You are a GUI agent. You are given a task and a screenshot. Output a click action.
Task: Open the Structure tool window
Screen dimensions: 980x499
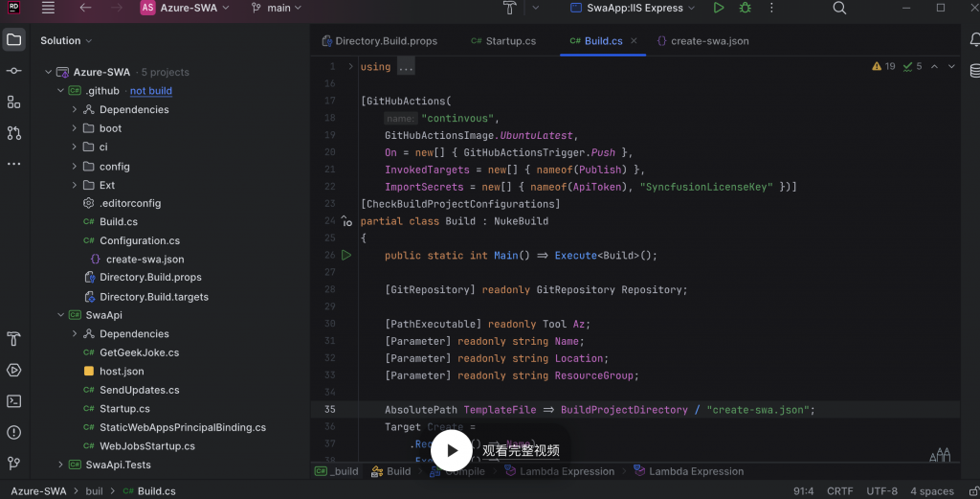(13, 102)
